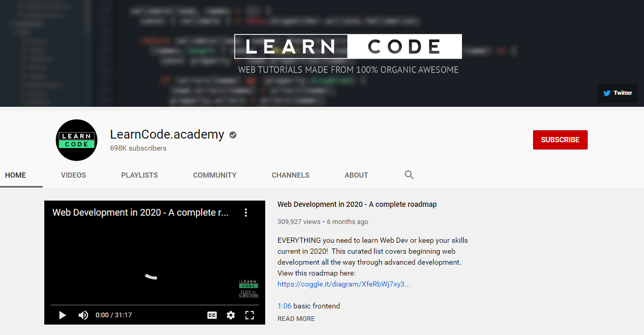Click the channel search magnifier icon
The height and width of the screenshot is (335, 644).
(409, 175)
